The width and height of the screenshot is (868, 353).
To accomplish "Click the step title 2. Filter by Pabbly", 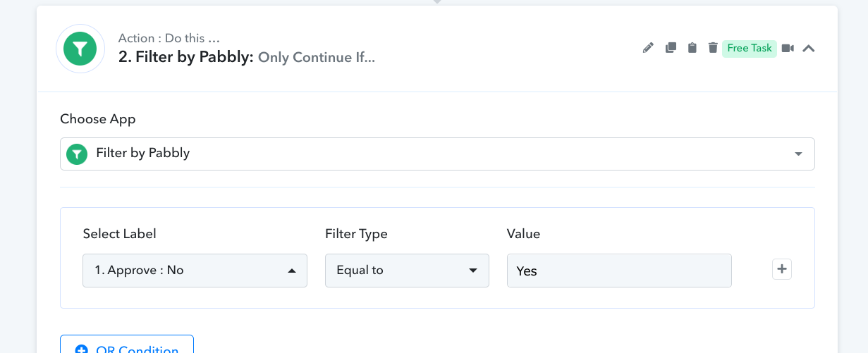I will click(x=185, y=57).
